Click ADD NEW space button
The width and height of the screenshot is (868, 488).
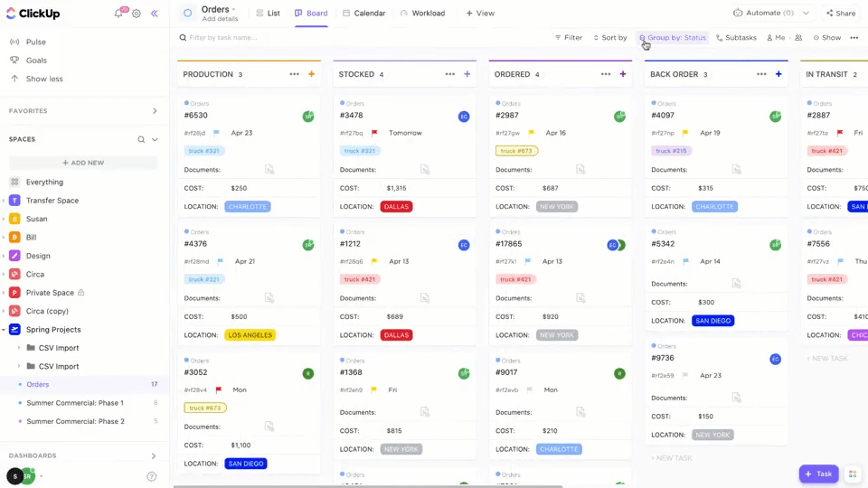[83, 163]
